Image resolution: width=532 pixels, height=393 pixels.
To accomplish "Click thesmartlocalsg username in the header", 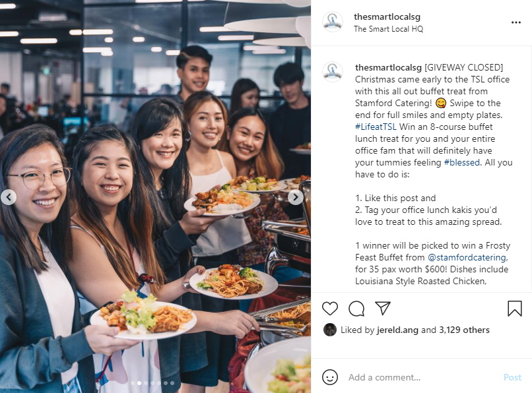I will pyautogui.click(x=387, y=16).
